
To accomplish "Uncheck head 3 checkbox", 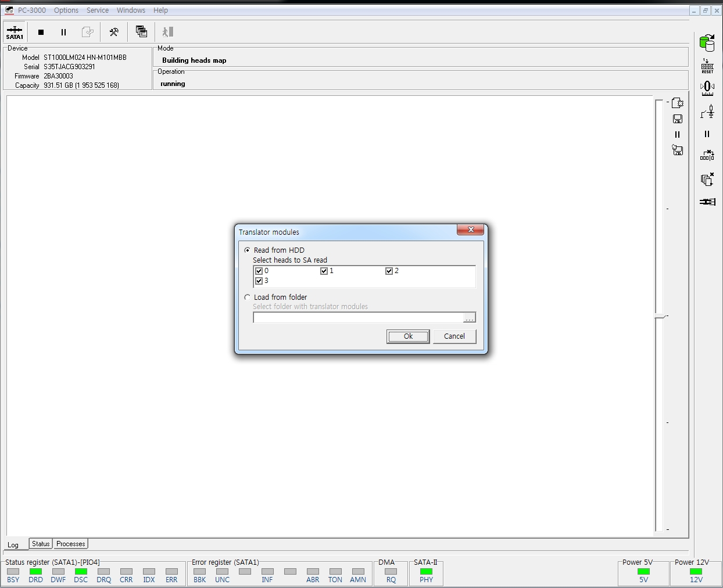I will (259, 281).
